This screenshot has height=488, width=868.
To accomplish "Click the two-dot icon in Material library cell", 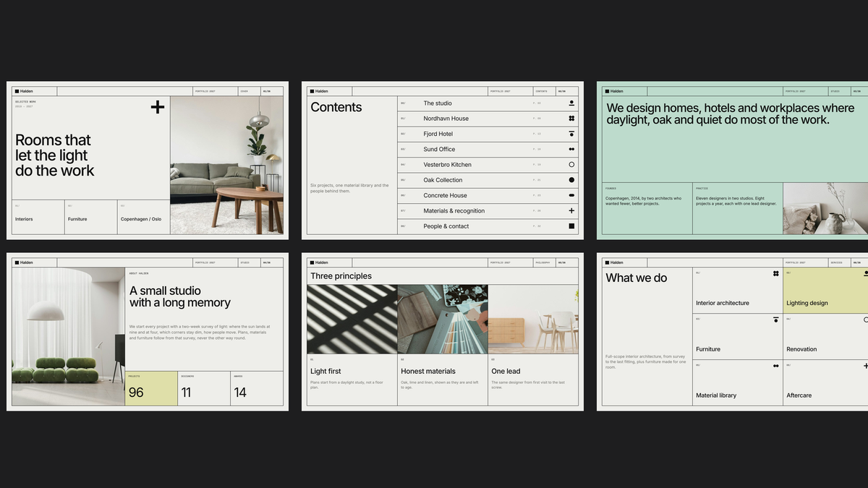I will click(x=775, y=366).
